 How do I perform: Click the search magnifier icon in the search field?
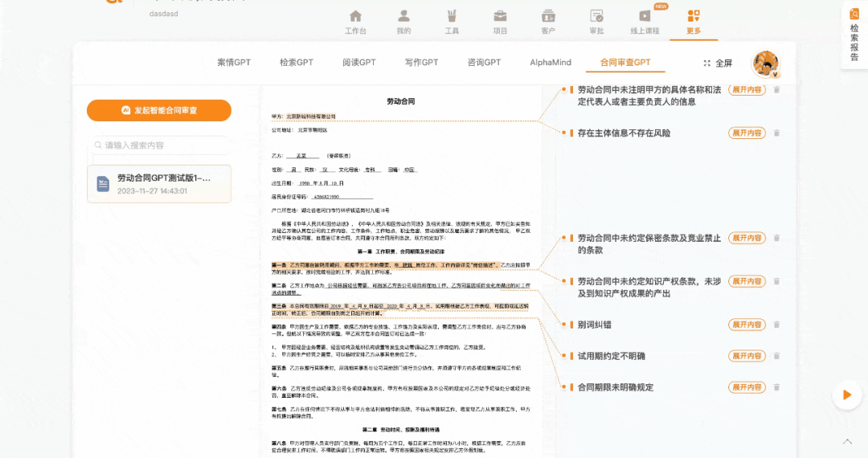pos(98,145)
